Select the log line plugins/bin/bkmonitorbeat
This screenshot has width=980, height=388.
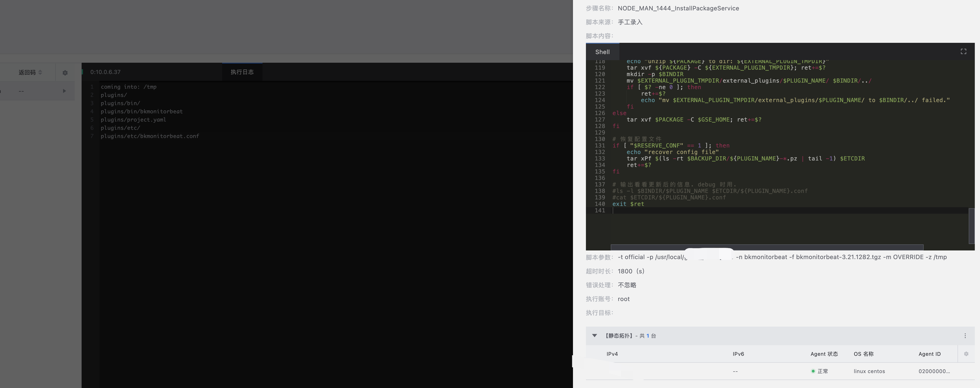tap(142, 112)
